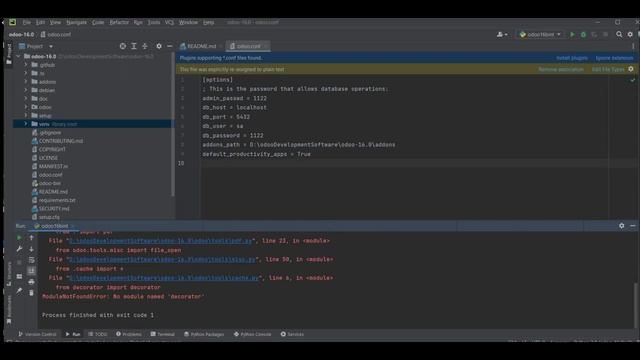Expand the venv library root folder
The width and height of the screenshot is (640, 360).
[x=26, y=124]
